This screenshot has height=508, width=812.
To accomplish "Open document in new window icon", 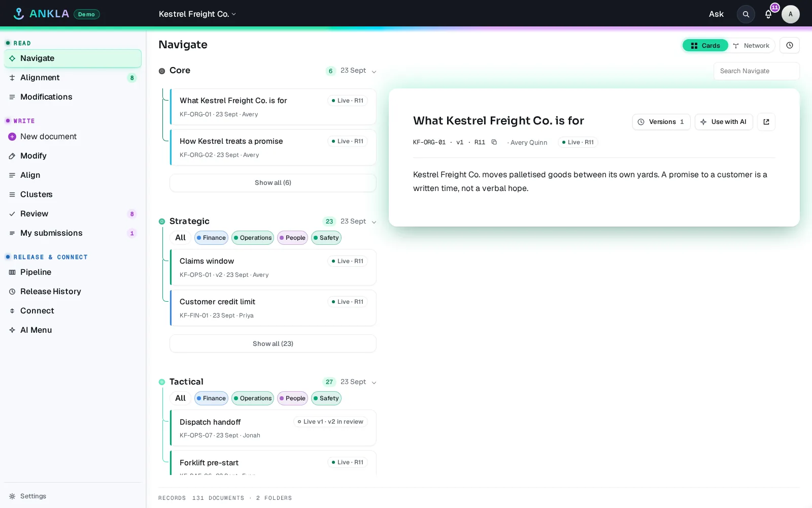I will pyautogui.click(x=766, y=122).
